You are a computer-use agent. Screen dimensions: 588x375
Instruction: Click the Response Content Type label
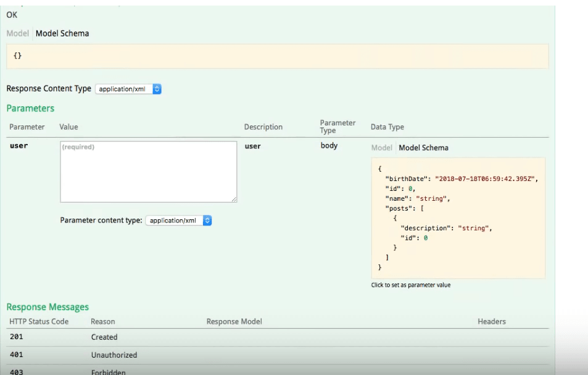tap(49, 88)
